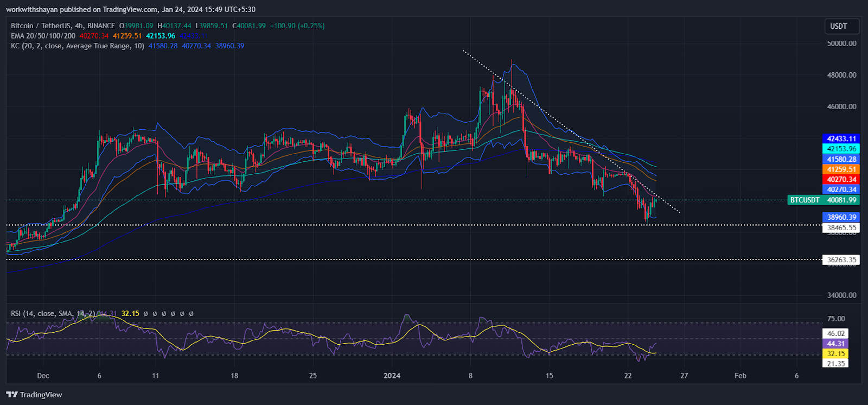Screen dimensions: 868x405
Task: Click the 11 date label on time axis
Action: [156, 376]
